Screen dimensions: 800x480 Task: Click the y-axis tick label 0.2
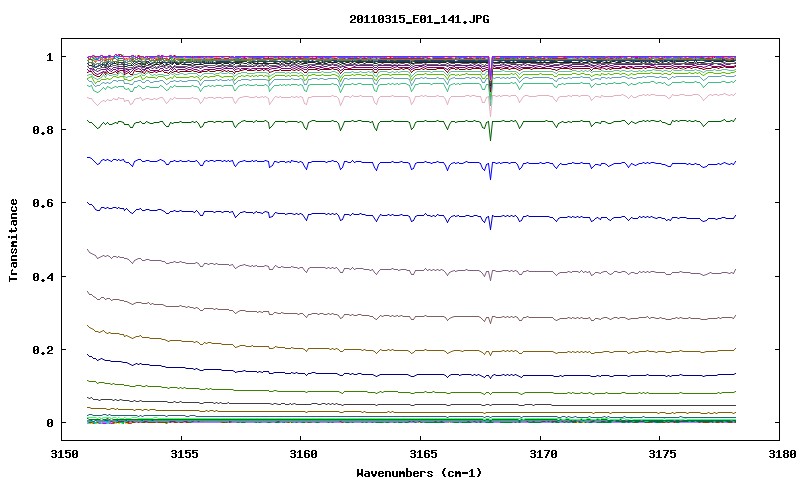tap(43, 350)
